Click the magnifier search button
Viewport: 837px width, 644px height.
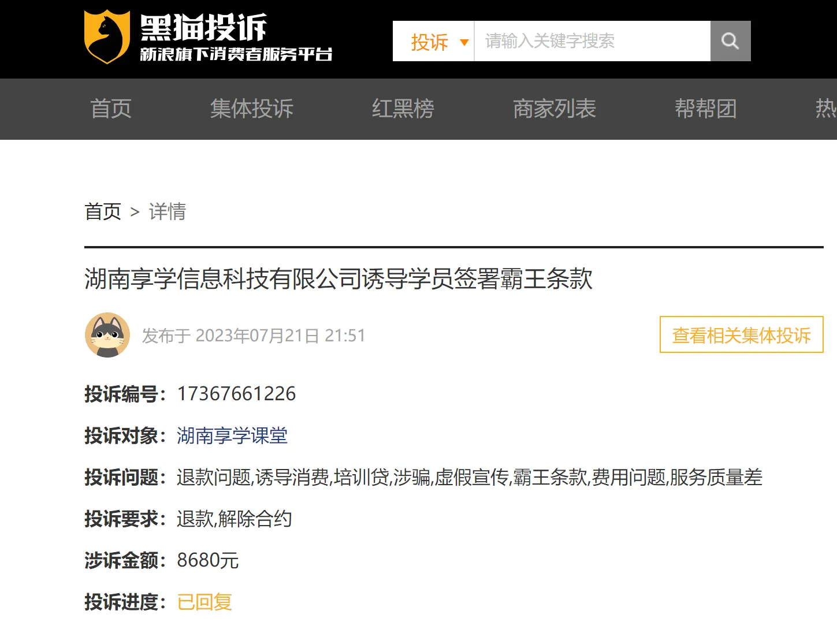click(730, 41)
